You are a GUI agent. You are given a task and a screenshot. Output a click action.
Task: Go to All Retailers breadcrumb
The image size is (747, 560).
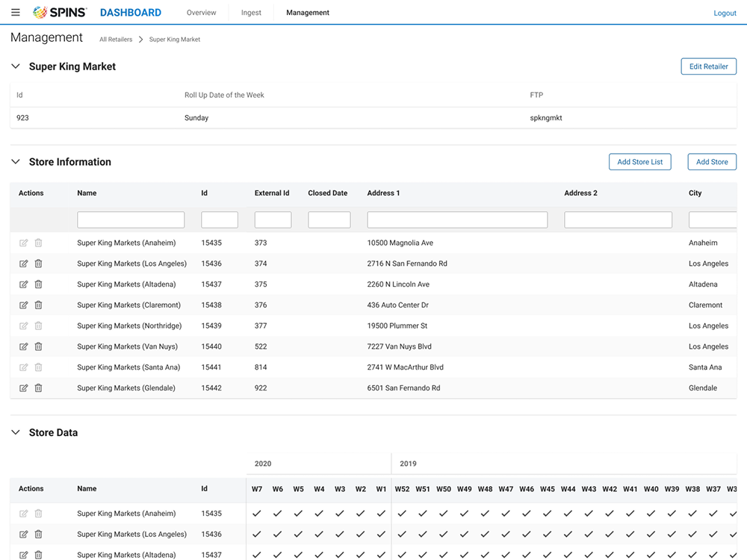[x=116, y=40]
